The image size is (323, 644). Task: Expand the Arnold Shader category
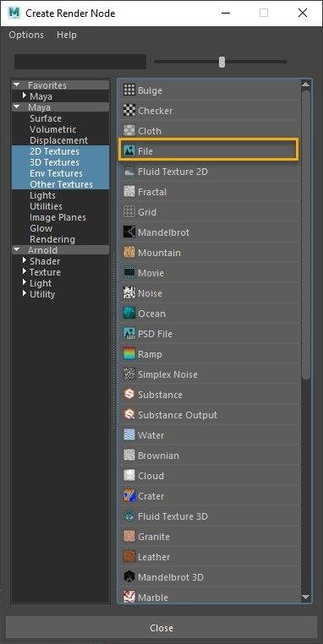click(x=25, y=260)
